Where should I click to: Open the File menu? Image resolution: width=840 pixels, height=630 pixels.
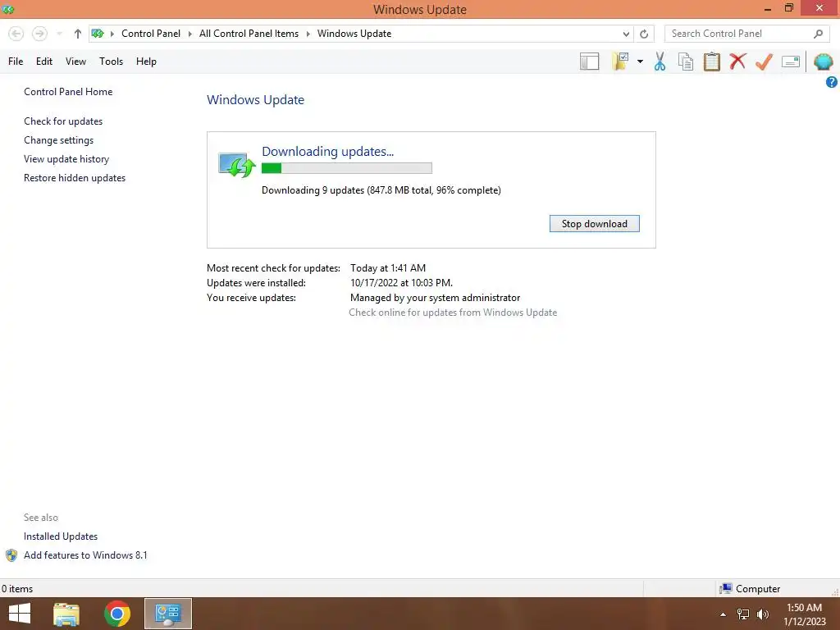tap(16, 61)
